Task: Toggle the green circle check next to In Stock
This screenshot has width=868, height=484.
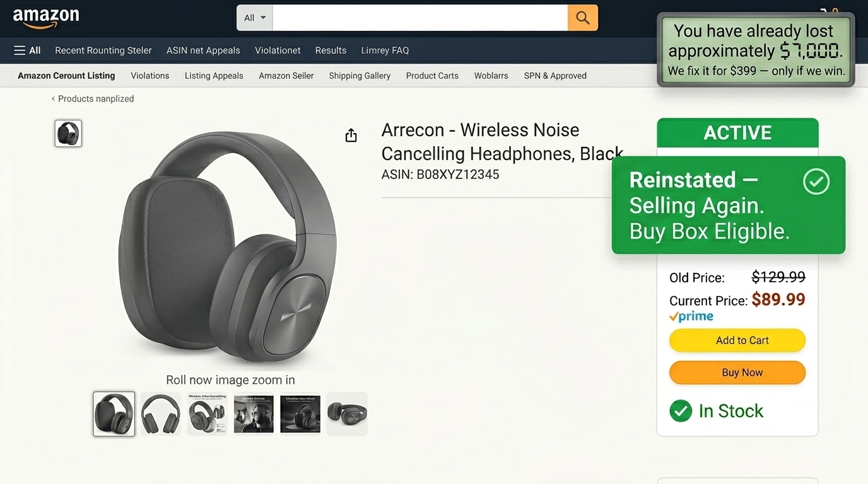Action: 681,410
